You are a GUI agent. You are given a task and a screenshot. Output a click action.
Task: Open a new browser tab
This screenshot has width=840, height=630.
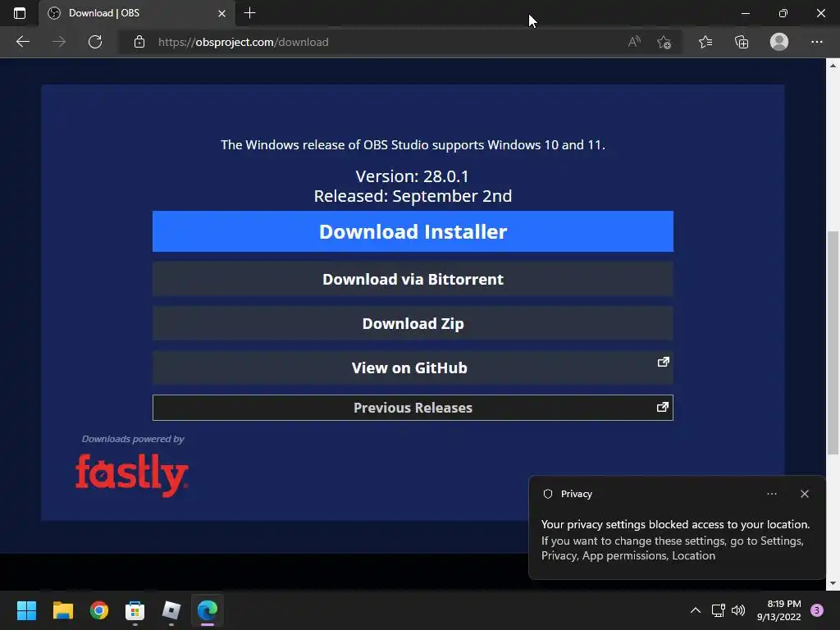pyautogui.click(x=249, y=13)
